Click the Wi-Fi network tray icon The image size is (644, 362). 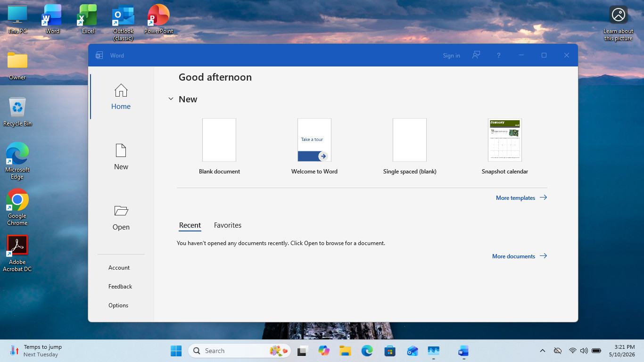[572, 351]
